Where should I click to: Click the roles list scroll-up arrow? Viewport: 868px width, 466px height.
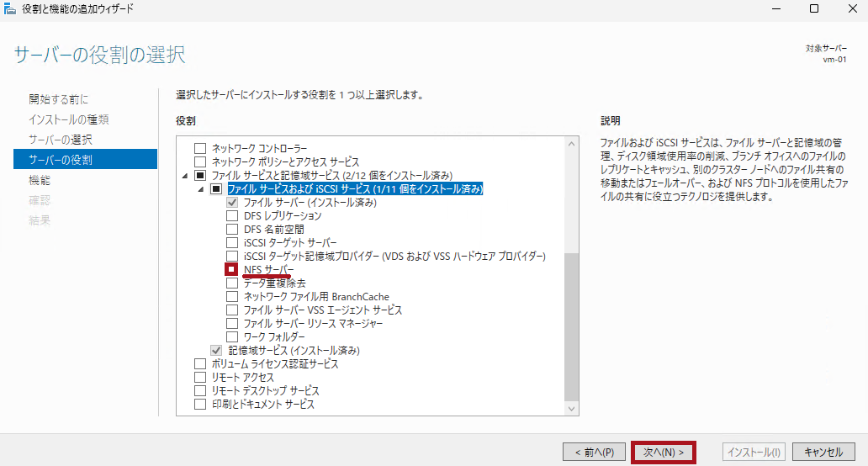[x=572, y=144]
